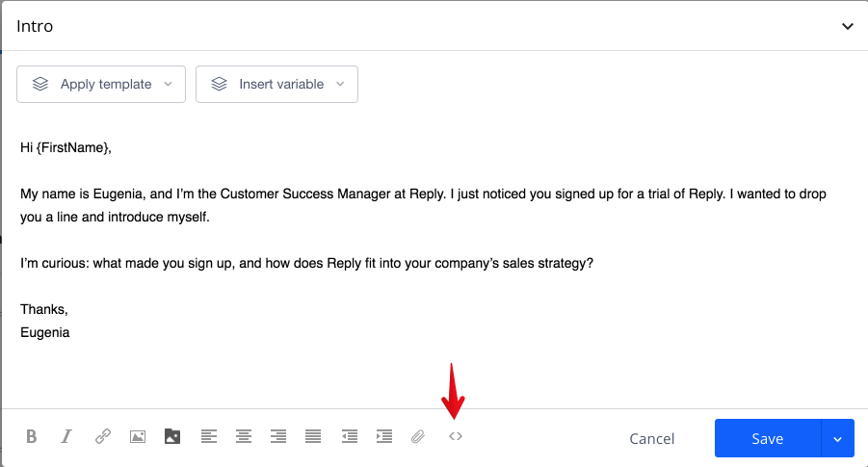Expand the Save options arrow
868x467 pixels.
pyautogui.click(x=837, y=438)
